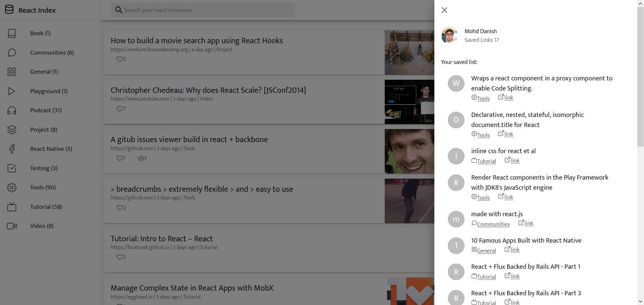Click Tutorial tag under Rails API Part 1
644x305 pixels.
click(x=484, y=277)
